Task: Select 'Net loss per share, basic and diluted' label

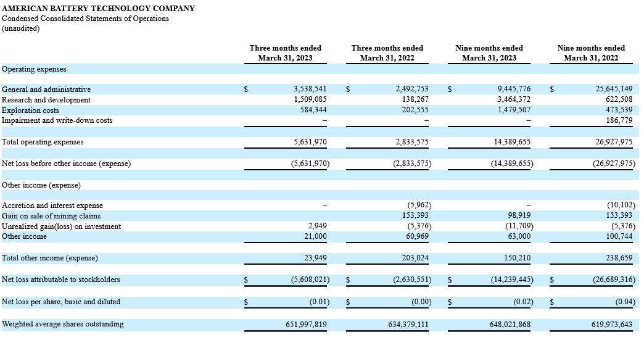Action: (x=61, y=301)
